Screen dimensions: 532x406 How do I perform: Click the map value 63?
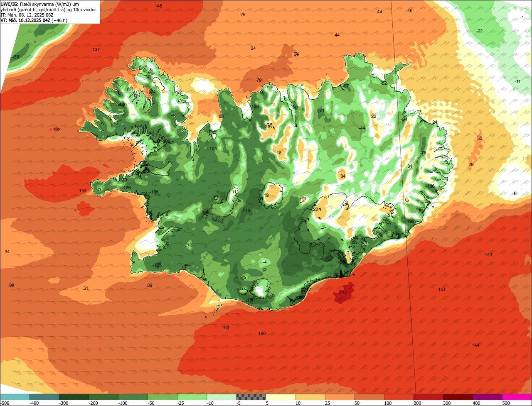[221, 116]
